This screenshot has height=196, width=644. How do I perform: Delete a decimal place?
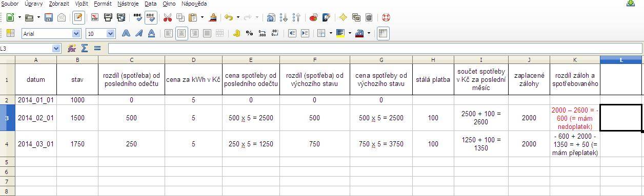[x=275, y=33]
